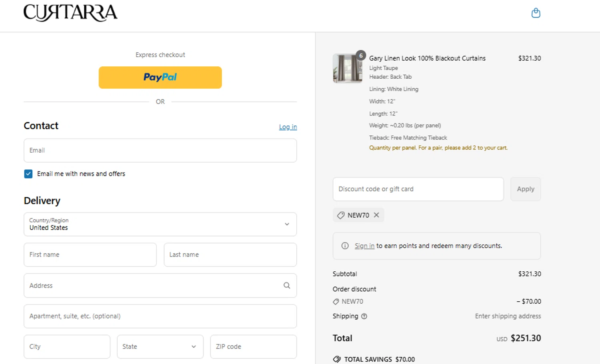This screenshot has height=364, width=600.
Task: Click the address search magnifier icon
Action: point(287,285)
